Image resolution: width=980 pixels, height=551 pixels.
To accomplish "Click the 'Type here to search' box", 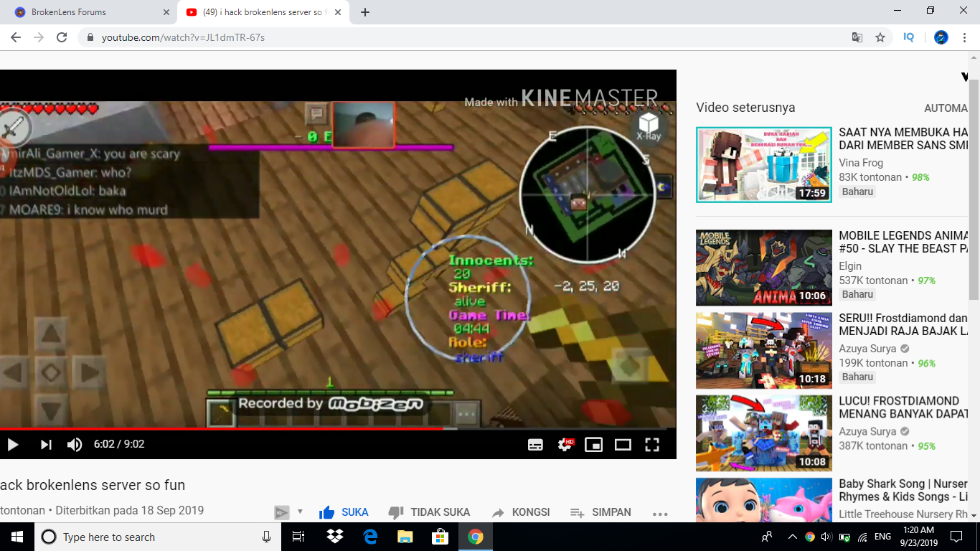I will coord(147,537).
